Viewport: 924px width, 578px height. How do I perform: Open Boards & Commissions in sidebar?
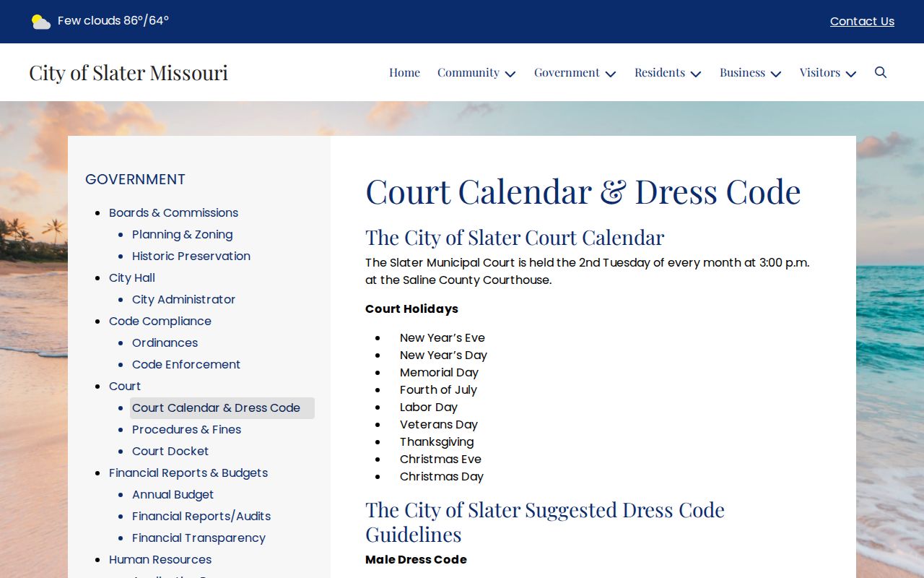[x=173, y=212]
